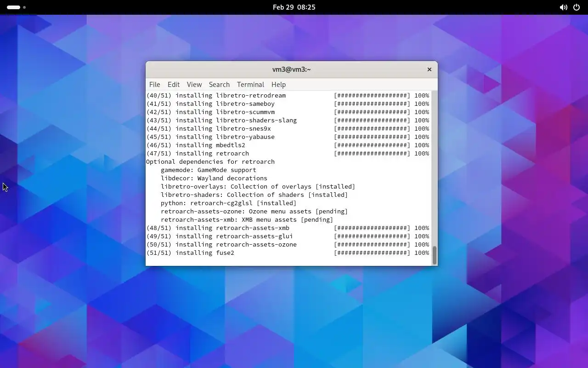Click the line installing fuse2

pyautogui.click(x=288, y=253)
